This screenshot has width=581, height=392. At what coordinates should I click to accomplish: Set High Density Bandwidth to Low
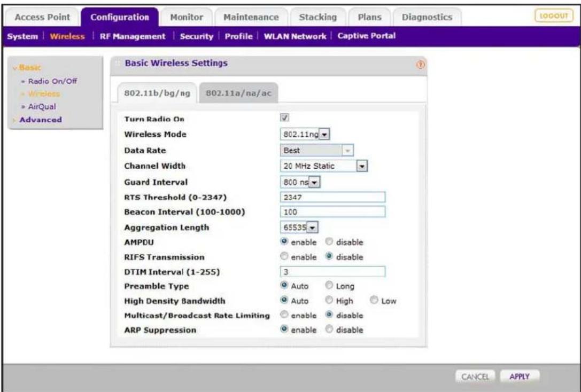click(x=374, y=300)
